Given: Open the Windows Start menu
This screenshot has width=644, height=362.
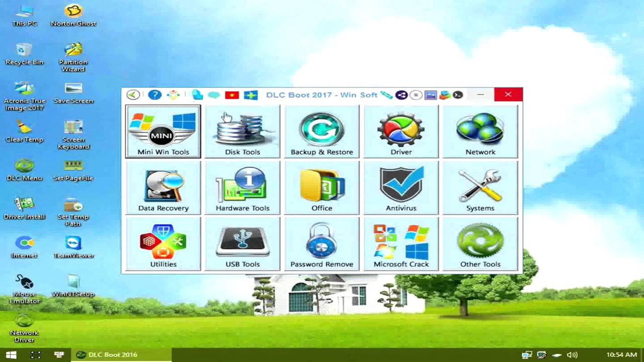Looking at the screenshot, I should pyautogui.click(x=11, y=355).
